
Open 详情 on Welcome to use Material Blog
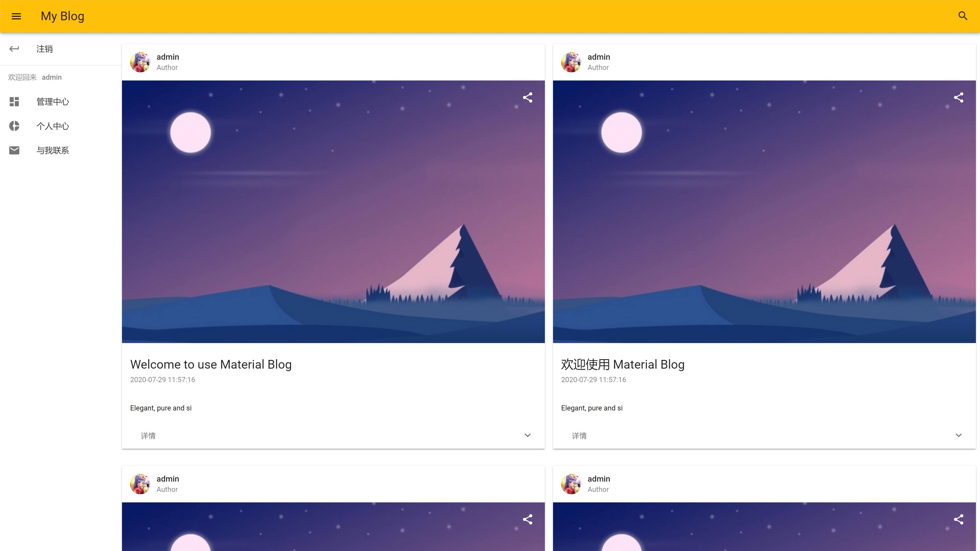[148, 436]
